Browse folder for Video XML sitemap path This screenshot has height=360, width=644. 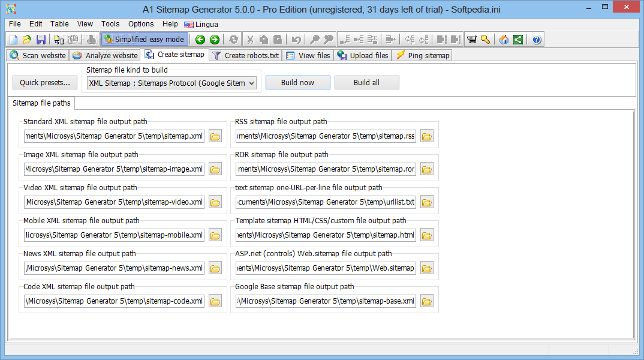tap(215, 202)
